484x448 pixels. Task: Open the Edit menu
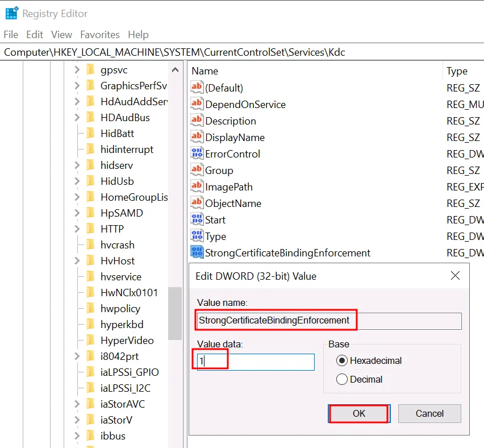pyautogui.click(x=35, y=35)
